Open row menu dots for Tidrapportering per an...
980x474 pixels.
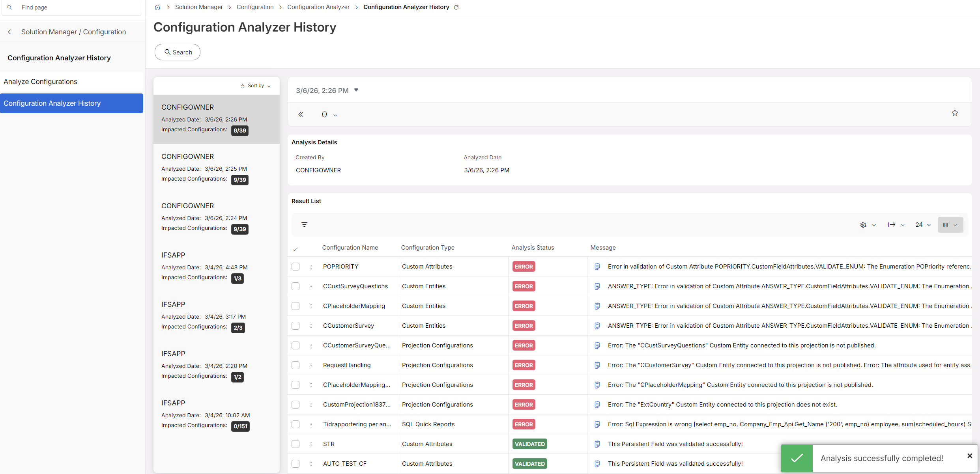point(311,424)
